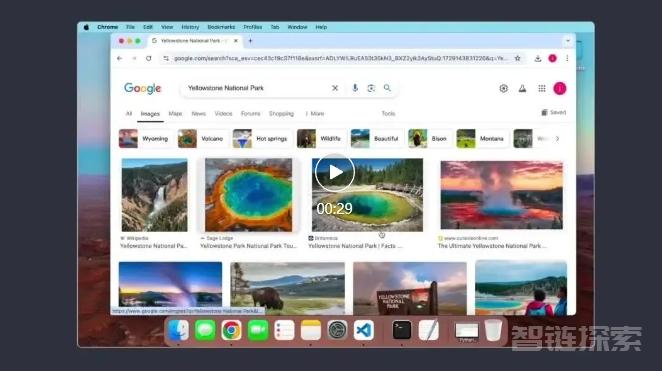Open site information icon in address bar
The width and height of the screenshot is (662, 371).
(x=166, y=58)
